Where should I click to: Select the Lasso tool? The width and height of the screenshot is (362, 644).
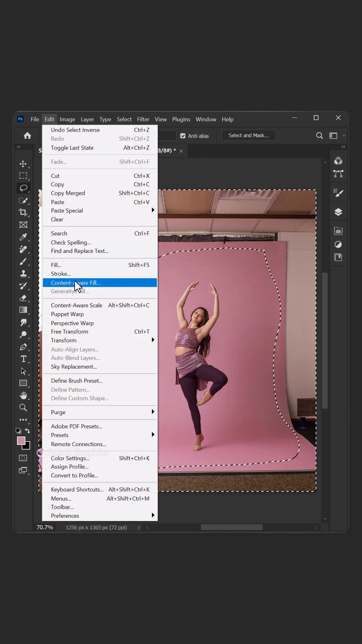23,188
